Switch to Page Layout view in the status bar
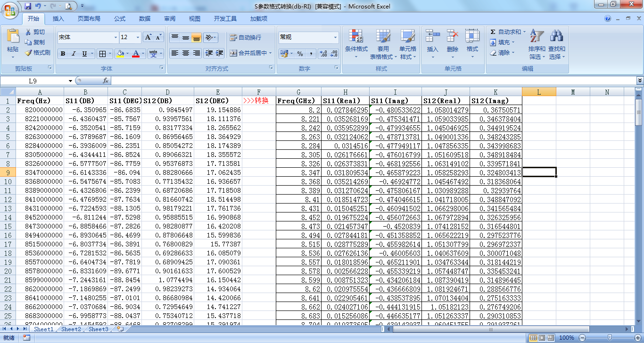This screenshot has width=644, height=343. click(x=542, y=338)
